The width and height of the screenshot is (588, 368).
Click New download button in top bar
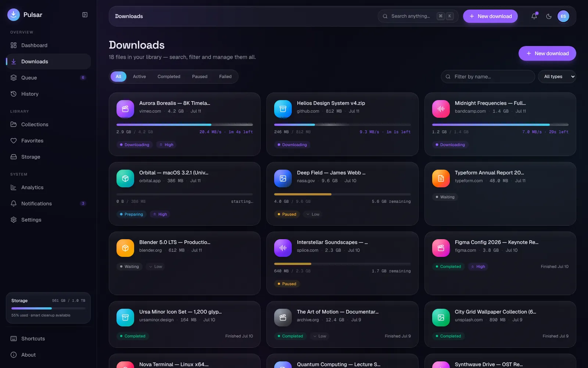pyautogui.click(x=490, y=16)
